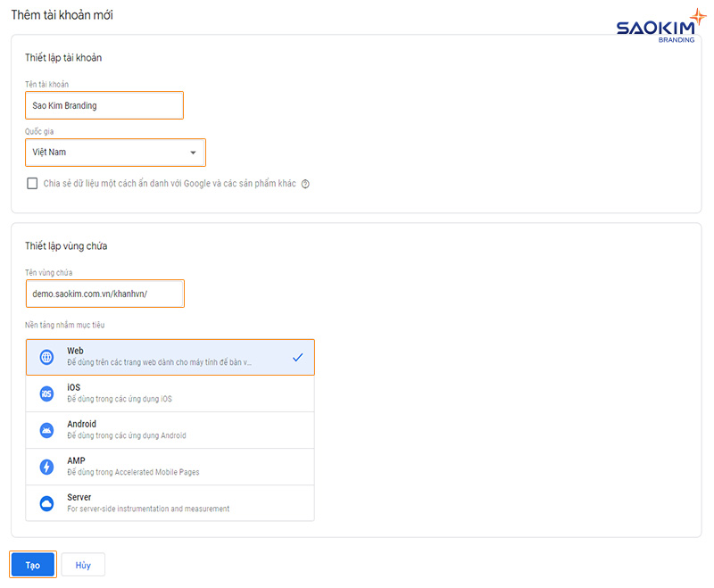Click the Server cloud icon

[46, 501]
